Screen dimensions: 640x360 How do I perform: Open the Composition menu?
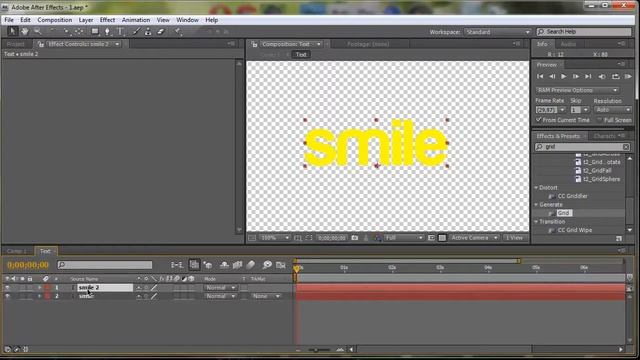coord(55,20)
